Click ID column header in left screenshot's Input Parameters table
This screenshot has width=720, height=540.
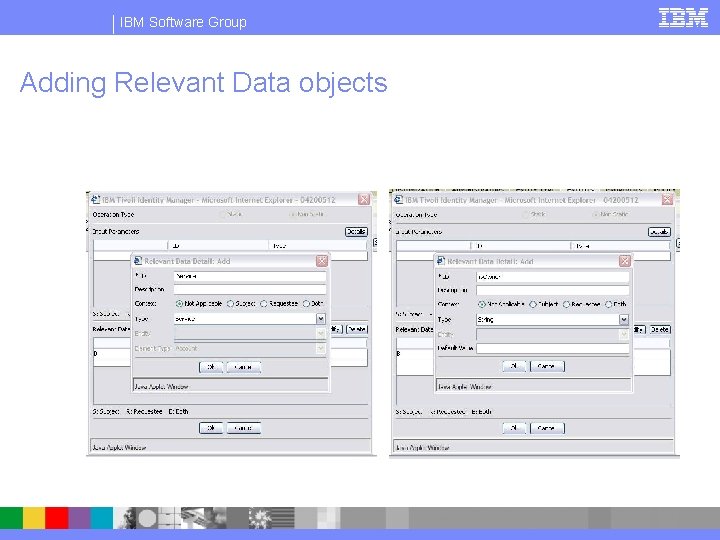(218, 246)
